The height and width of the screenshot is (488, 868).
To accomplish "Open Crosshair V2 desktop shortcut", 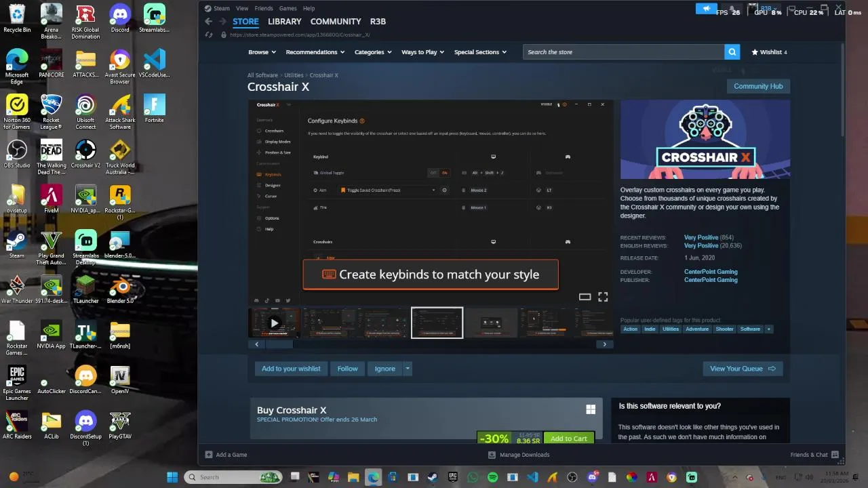I will pos(85,155).
